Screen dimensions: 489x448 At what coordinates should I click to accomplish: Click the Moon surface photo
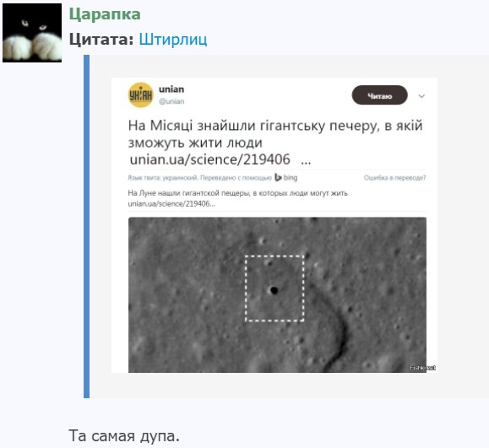click(x=277, y=294)
